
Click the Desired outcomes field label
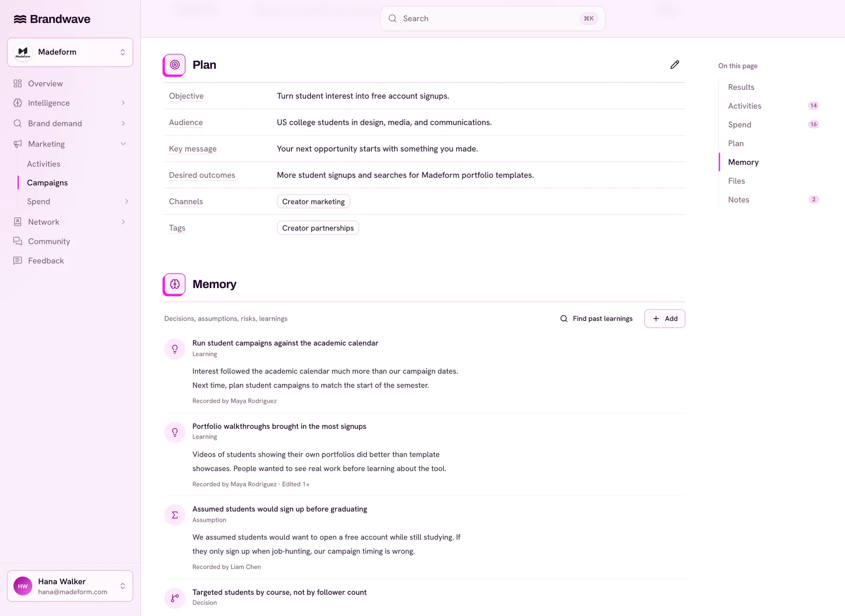tap(202, 175)
